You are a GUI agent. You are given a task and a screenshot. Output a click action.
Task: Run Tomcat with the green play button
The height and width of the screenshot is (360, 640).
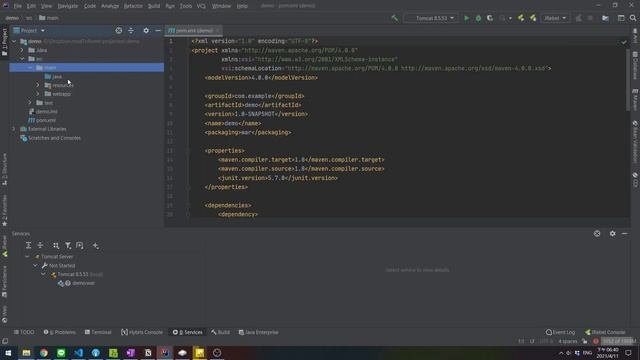click(x=466, y=18)
